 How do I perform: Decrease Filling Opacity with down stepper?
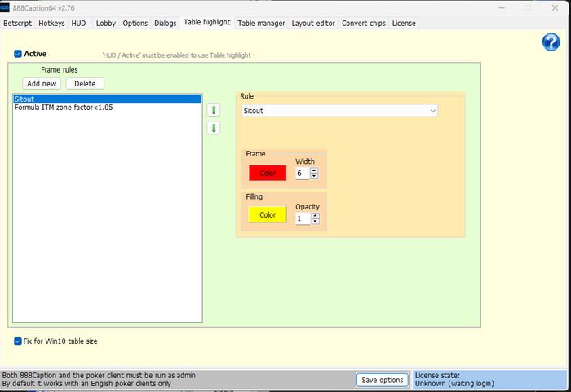(316, 222)
